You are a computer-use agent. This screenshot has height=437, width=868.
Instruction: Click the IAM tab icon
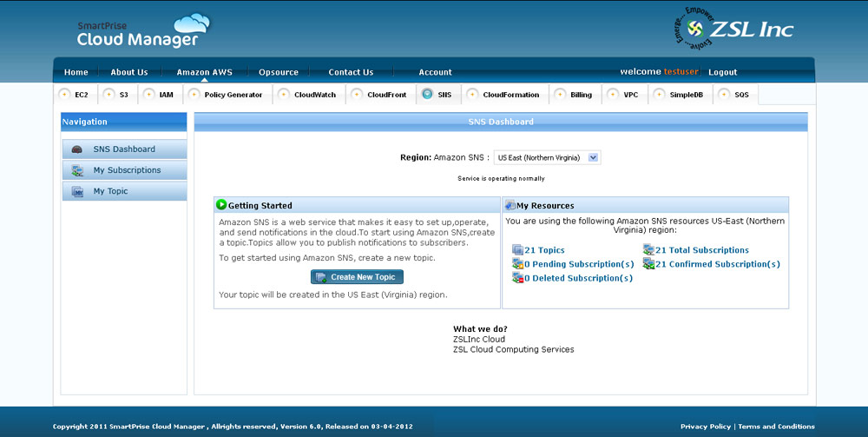(x=149, y=95)
